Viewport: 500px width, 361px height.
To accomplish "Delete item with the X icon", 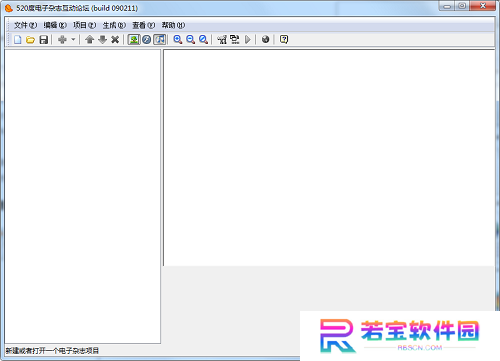I will click(x=115, y=40).
